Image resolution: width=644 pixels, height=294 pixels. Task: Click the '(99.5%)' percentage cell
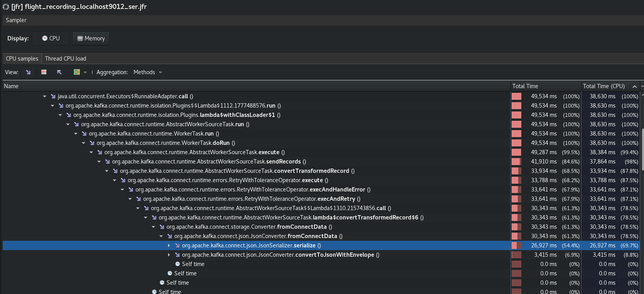(571, 152)
